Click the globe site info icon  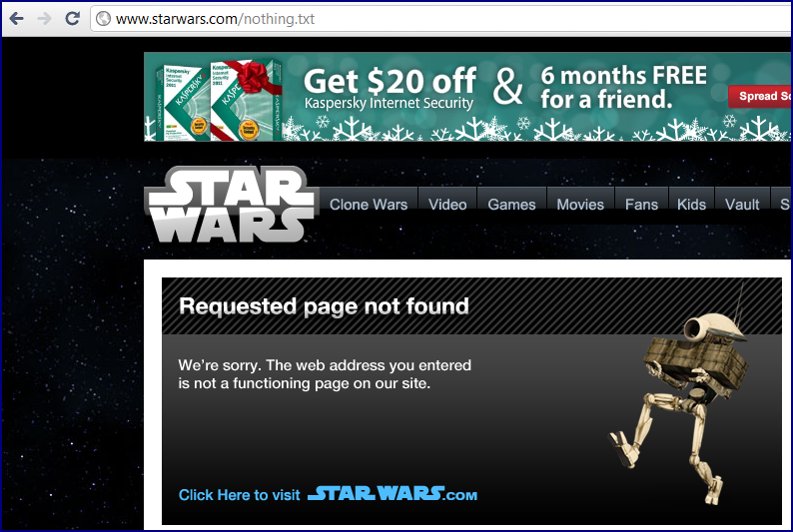coord(104,19)
